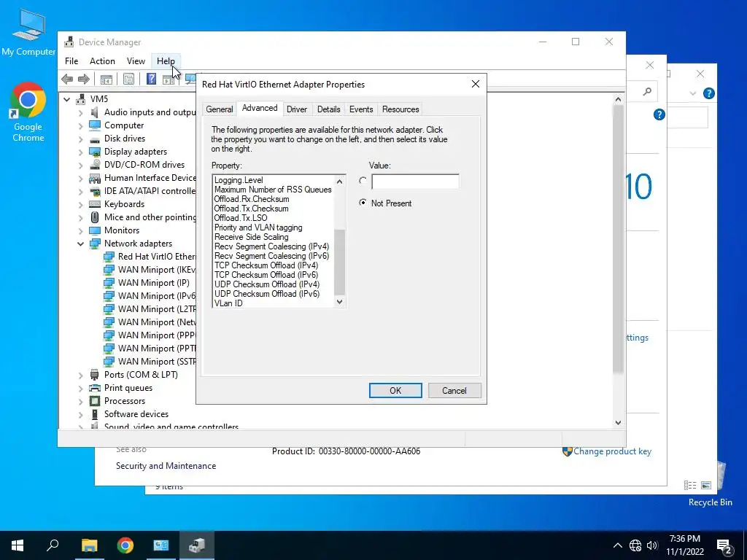Select WAN Miniport (IP) device
Viewport: 747px width, 560px height.
[x=153, y=283]
